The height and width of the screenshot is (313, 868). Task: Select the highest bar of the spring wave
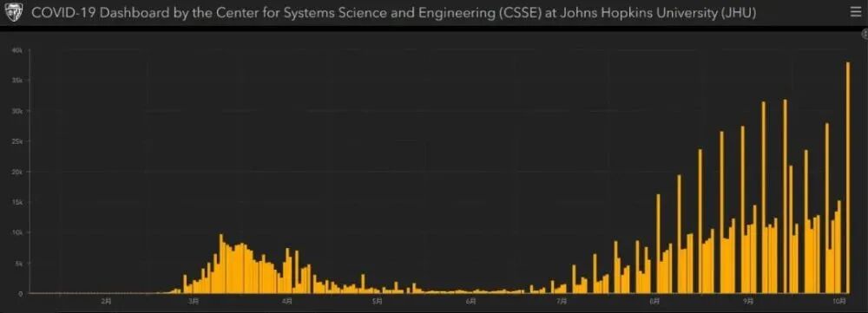(x=220, y=264)
